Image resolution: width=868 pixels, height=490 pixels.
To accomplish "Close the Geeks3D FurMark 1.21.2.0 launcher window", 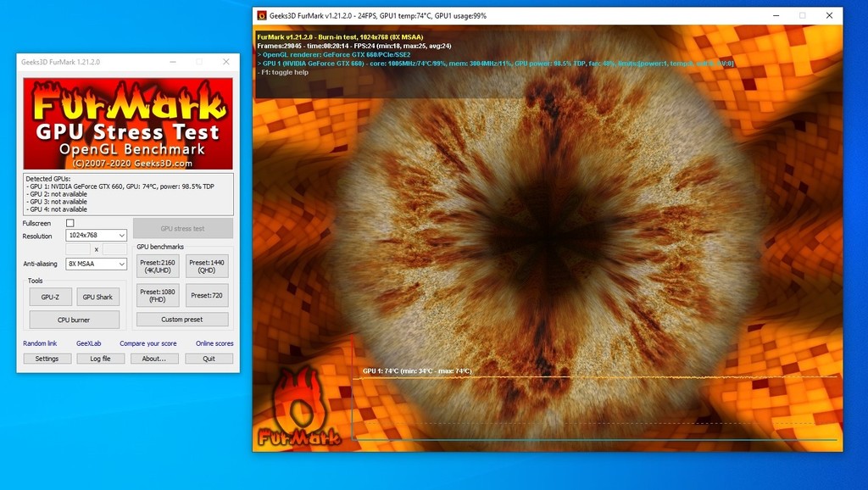I will click(x=225, y=62).
